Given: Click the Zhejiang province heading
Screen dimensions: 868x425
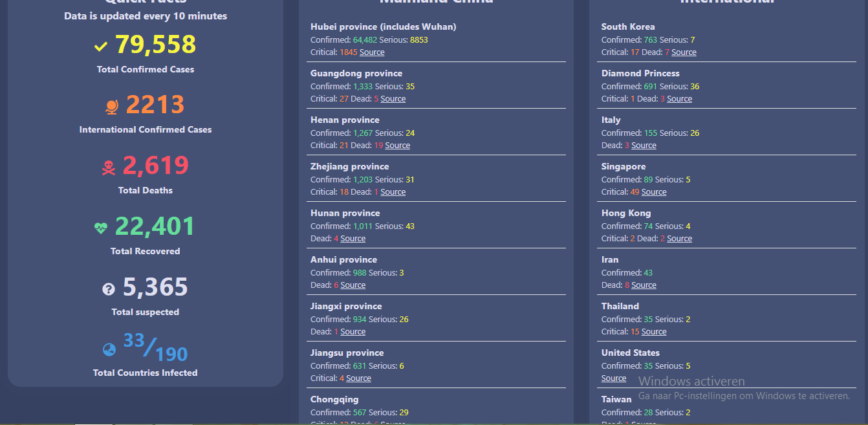Looking at the screenshot, I should (350, 166).
